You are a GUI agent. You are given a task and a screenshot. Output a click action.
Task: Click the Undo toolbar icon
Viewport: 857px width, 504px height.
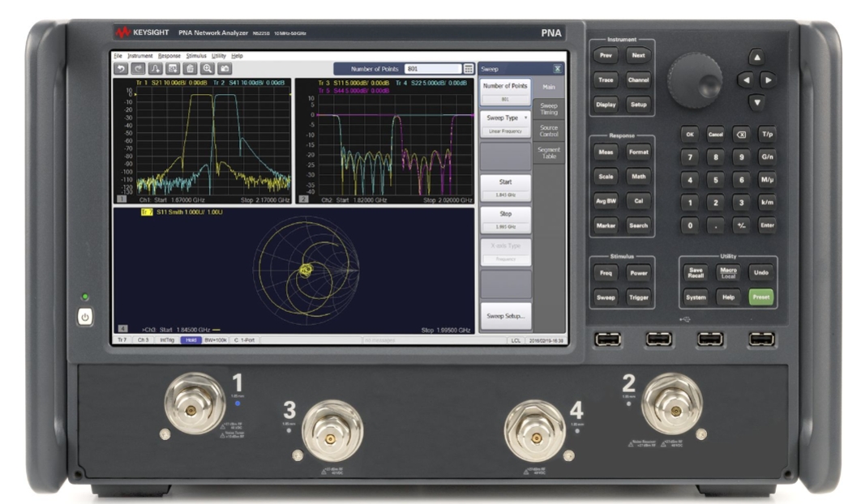[x=121, y=68]
